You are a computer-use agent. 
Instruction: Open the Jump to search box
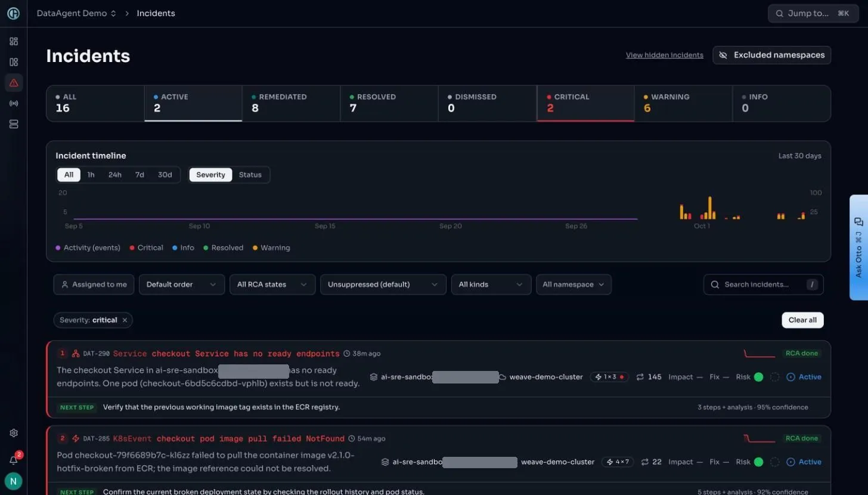point(812,13)
